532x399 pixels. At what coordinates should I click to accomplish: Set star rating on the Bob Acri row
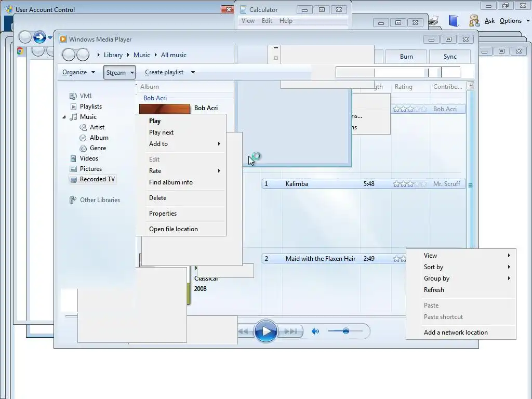click(x=410, y=109)
